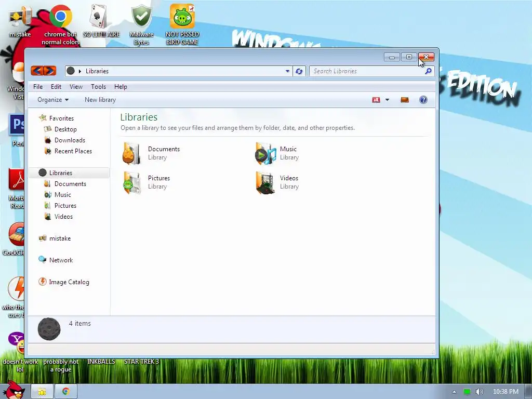Image resolution: width=532 pixels, height=399 pixels.
Task: Select mistake computer in navigation pane
Action: coord(60,238)
